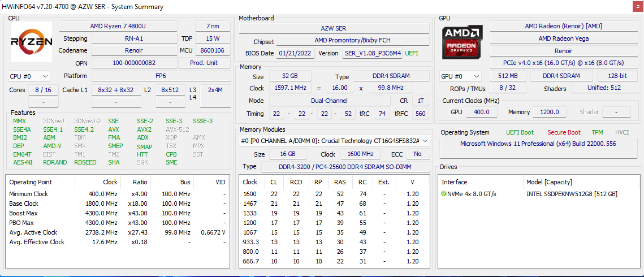This screenshot has width=644, height=277.
Task: Click the Dual-Channel mode field
Action: click(330, 101)
